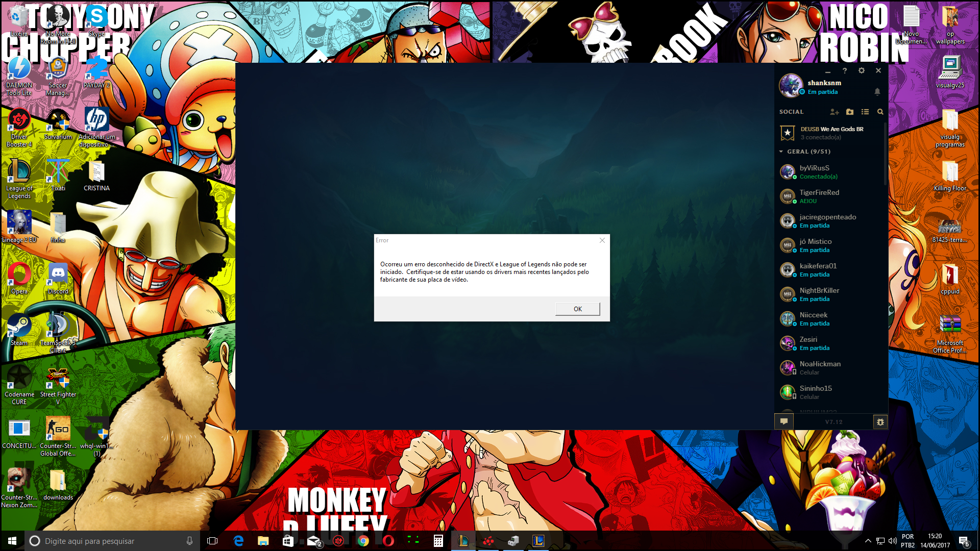Open League client settings gear icon
980x551 pixels.
click(x=862, y=70)
